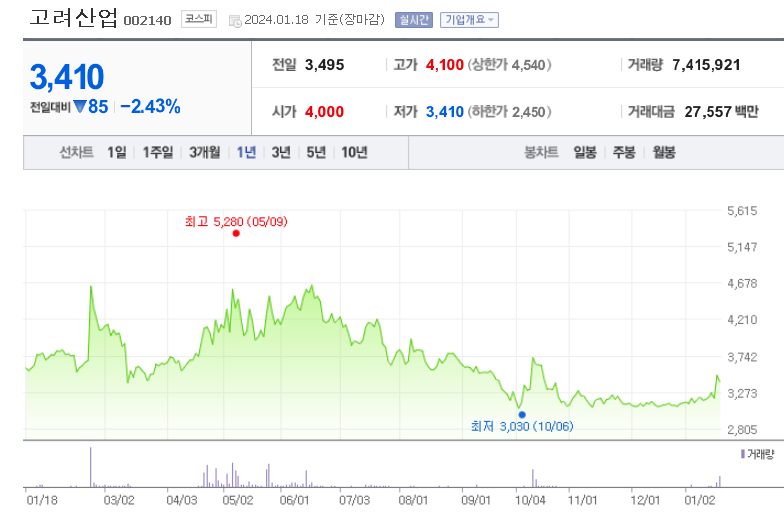The image size is (784, 520).
Task: Click the 상한가 4,540 text
Action: click(x=510, y=65)
